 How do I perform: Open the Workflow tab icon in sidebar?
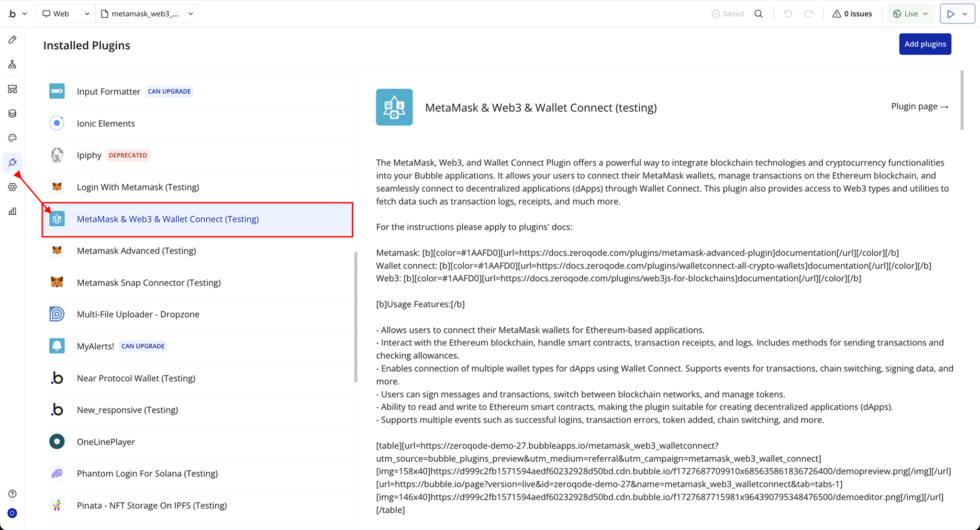point(12,64)
